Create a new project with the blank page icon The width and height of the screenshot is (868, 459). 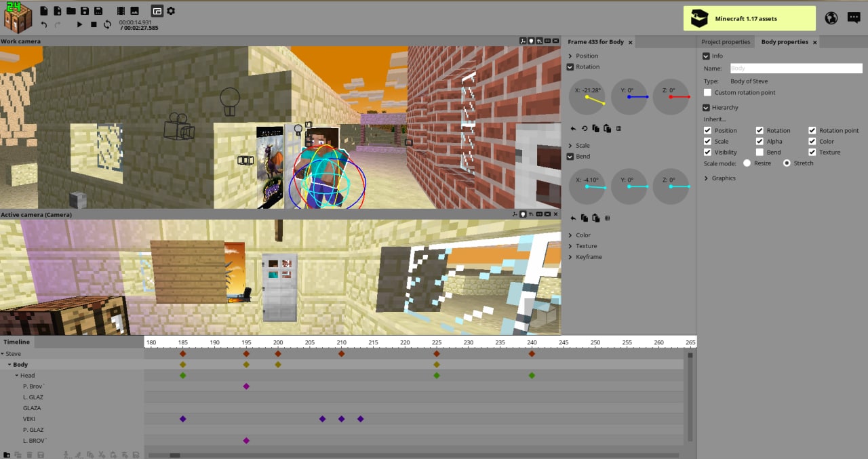click(x=44, y=11)
